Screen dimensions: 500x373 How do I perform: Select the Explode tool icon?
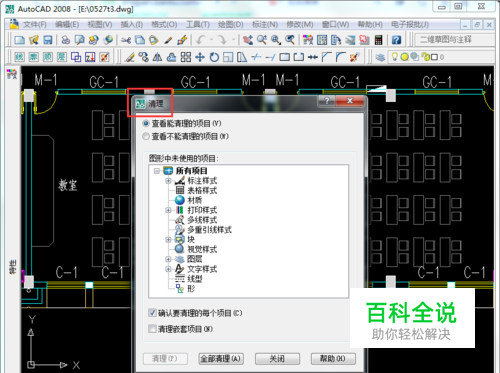(x=354, y=57)
